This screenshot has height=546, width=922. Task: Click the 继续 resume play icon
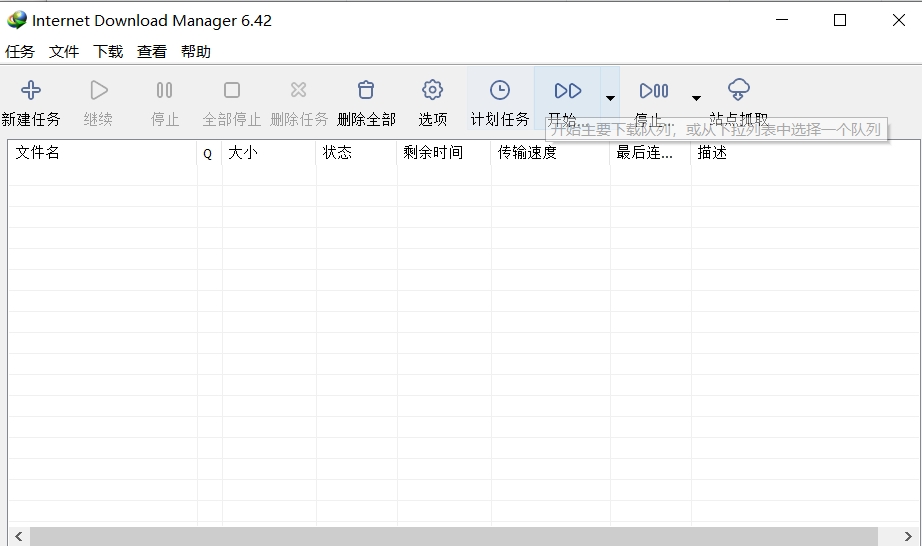(98, 90)
